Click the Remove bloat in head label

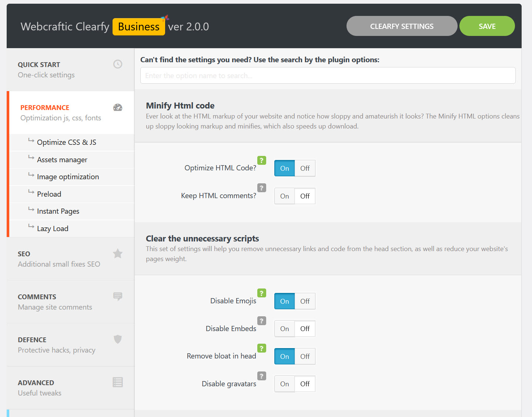point(221,356)
